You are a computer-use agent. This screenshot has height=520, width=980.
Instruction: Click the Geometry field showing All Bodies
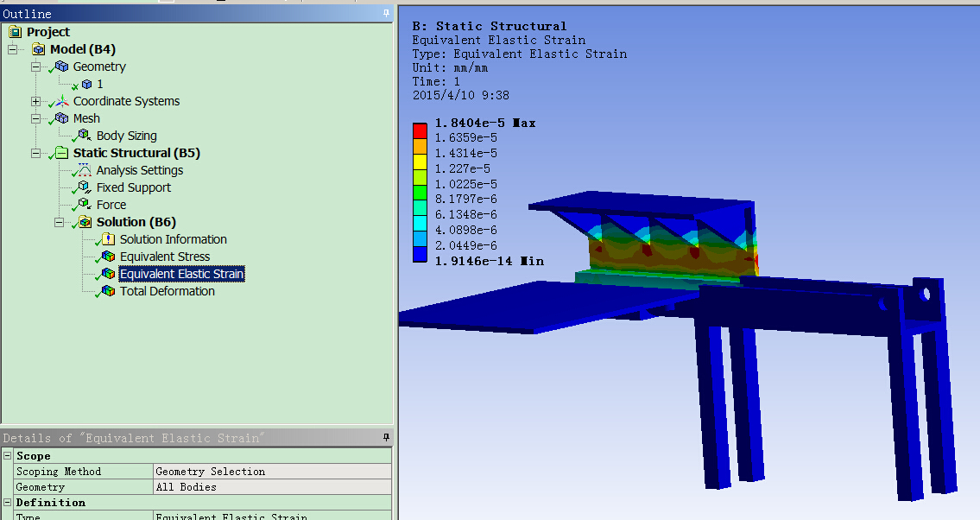[273, 487]
